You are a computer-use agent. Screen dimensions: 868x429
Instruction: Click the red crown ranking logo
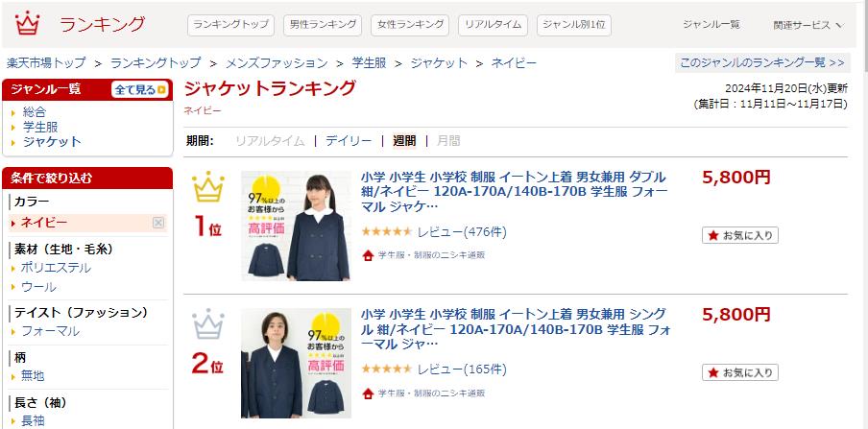[27, 23]
